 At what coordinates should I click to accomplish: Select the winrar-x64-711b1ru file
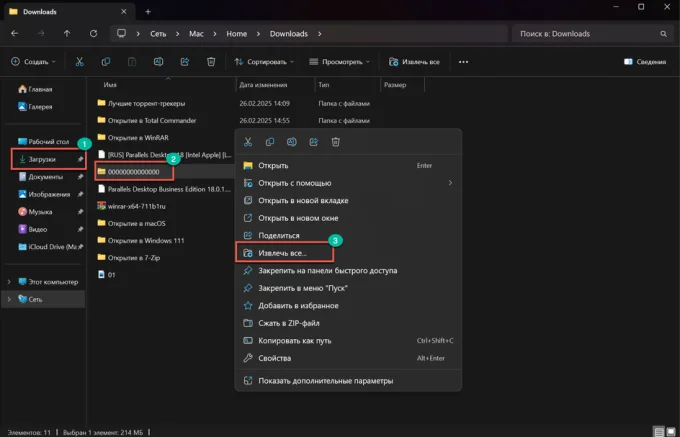point(136,206)
